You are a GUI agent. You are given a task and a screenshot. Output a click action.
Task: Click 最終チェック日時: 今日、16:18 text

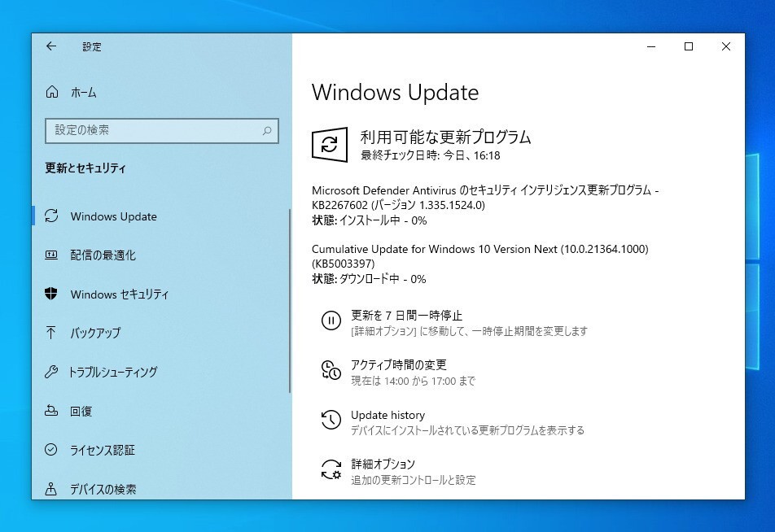pyautogui.click(x=430, y=155)
